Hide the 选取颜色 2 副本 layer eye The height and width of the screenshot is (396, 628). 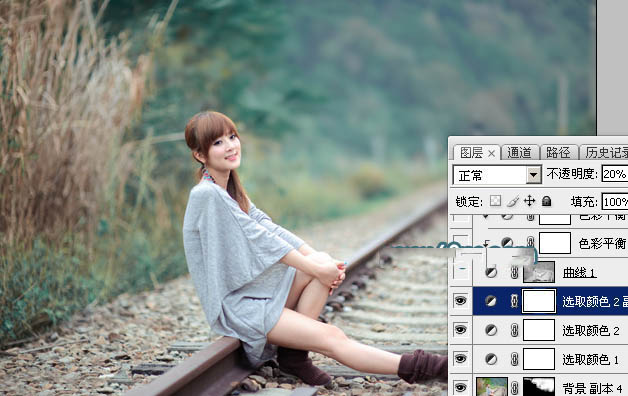[x=461, y=301]
